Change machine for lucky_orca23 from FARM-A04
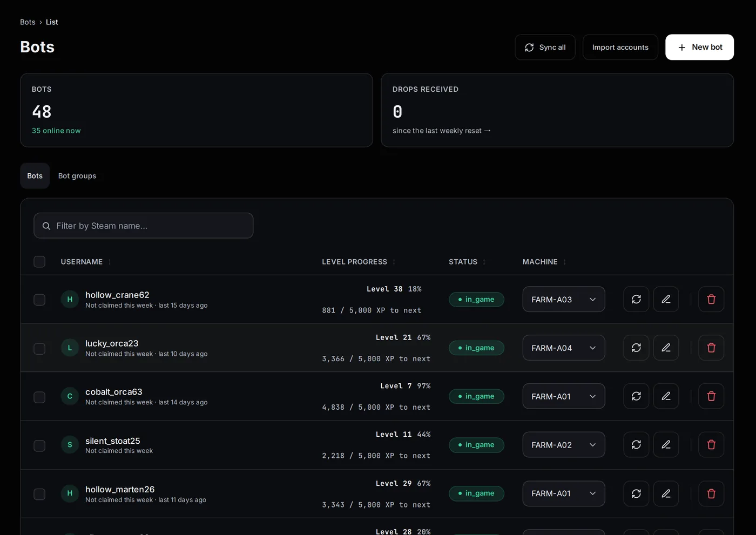The width and height of the screenshot is (756, 535). pyautogui.click(x=564, y=348)
